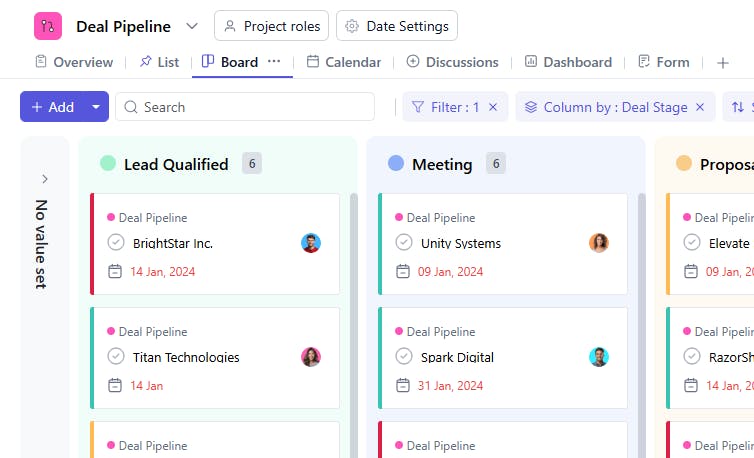Remove the Filter : 1 chip
The image size is (754, 458).
click(x=493, y=107)
